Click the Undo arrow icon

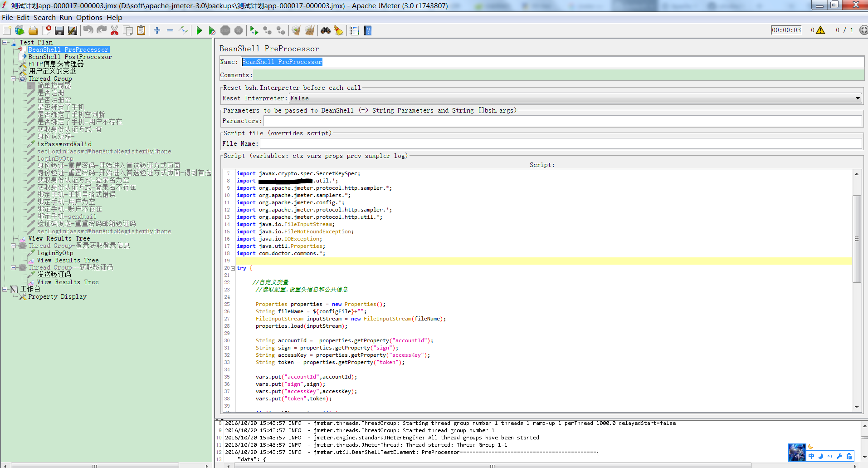click(88, 30)
